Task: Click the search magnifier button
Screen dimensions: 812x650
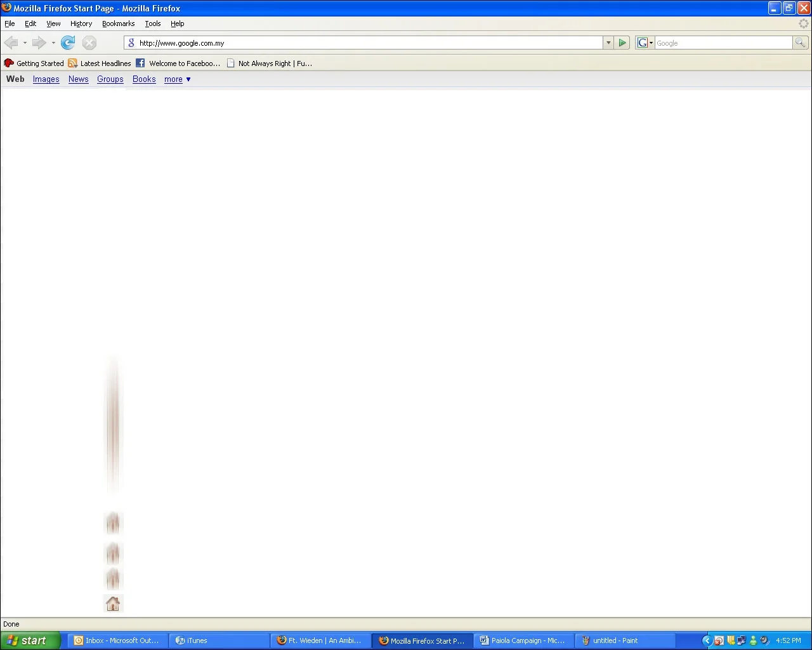Action: 801,43
